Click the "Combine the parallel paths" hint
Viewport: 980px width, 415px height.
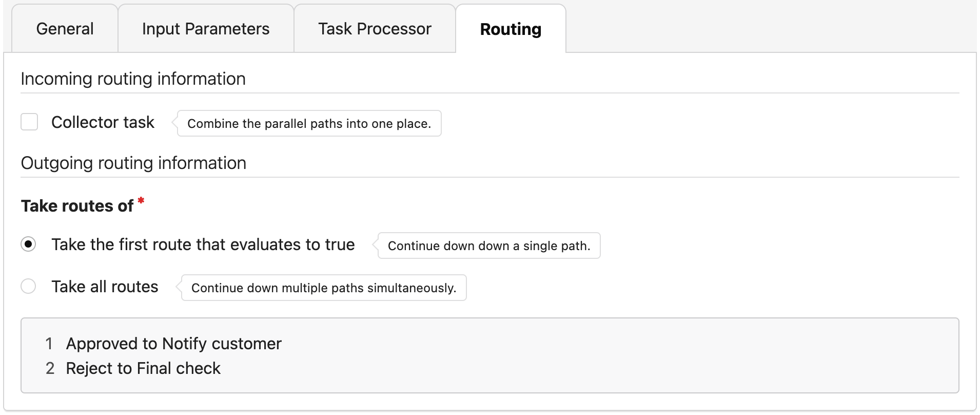(x=309, y=124)
